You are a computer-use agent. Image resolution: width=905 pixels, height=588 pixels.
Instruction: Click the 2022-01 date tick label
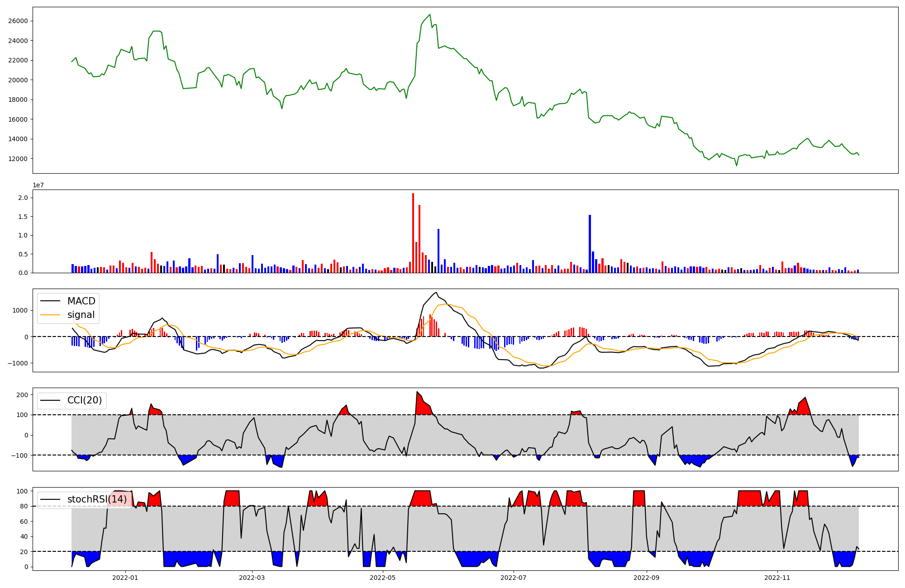(x=125, y=578)
